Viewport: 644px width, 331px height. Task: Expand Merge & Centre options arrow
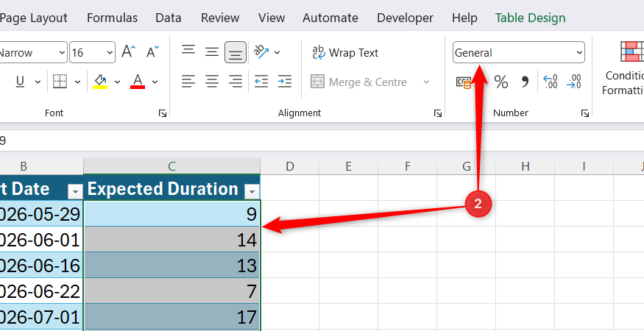426,82
